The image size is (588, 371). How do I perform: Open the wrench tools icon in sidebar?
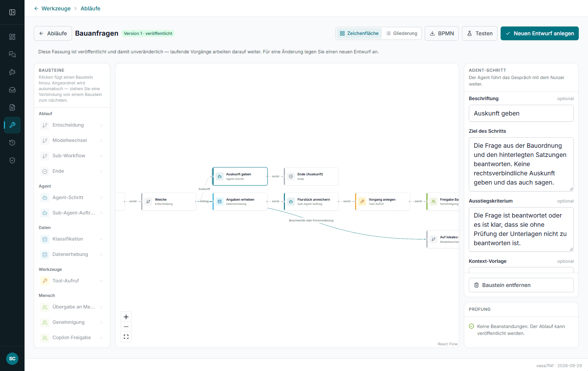click(x=12, y=125)
